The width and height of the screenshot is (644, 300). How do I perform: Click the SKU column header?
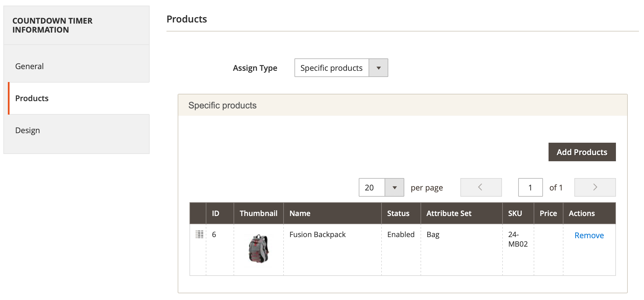pos(518,213)
